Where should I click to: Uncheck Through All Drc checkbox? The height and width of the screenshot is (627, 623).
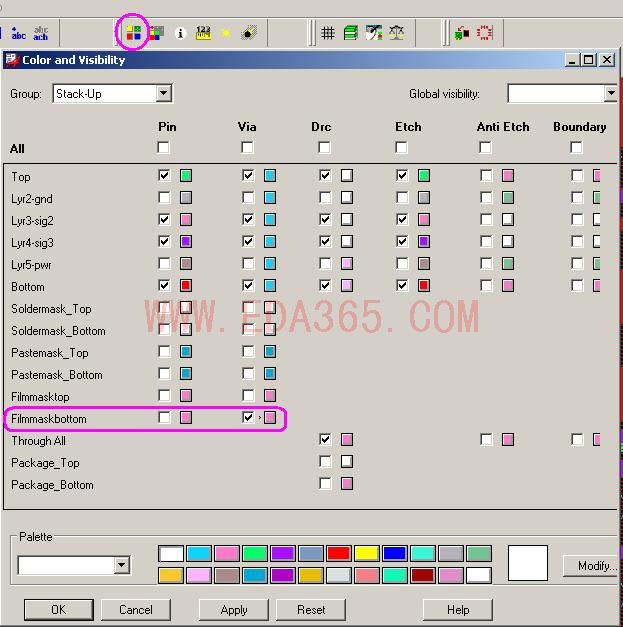point(325,439)
